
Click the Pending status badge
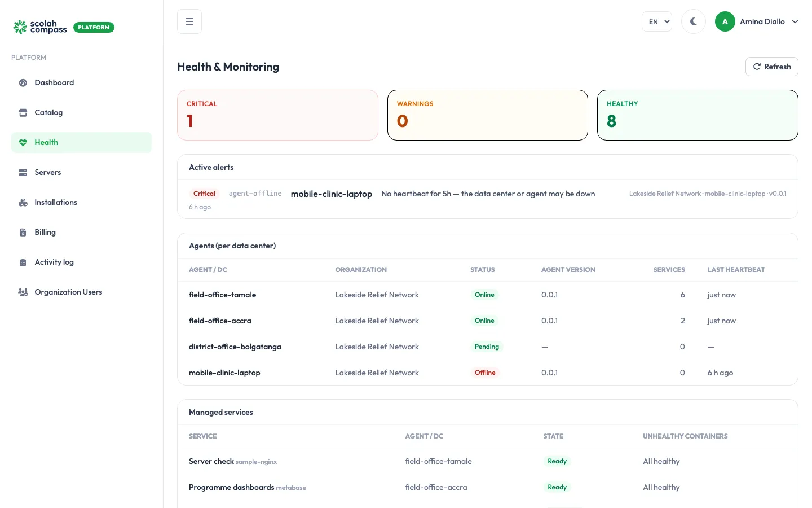coord(487,347)
